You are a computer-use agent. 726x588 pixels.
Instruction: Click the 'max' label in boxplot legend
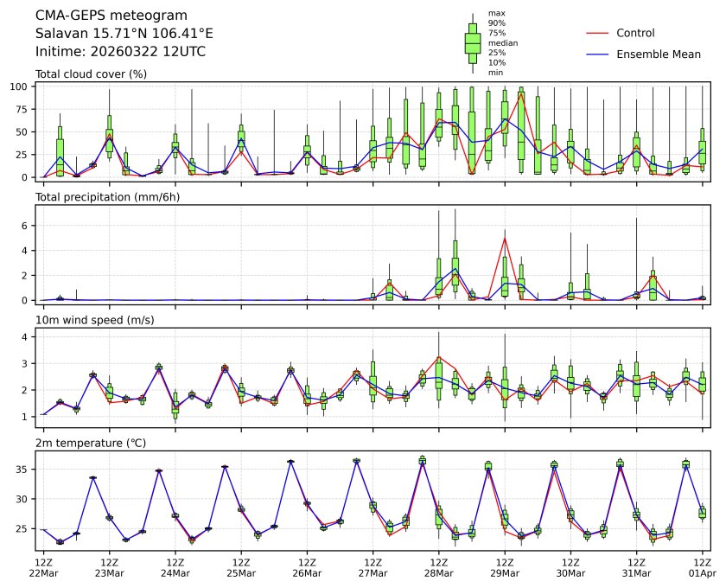point(496,13)
